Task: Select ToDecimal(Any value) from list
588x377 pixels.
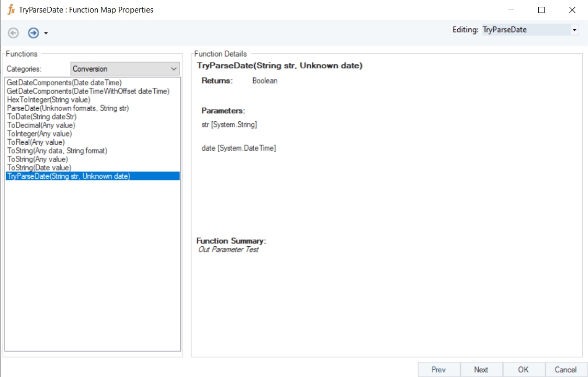Action: (41, 125)
